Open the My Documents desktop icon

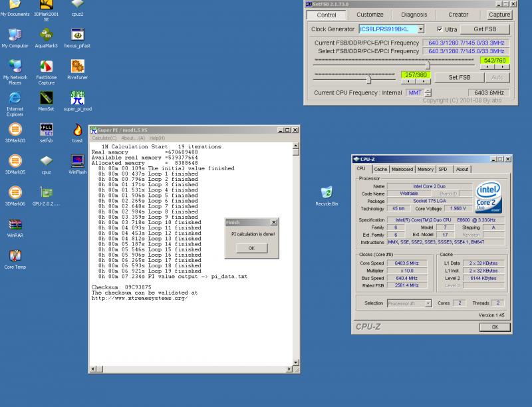click(x=15, y=8)
